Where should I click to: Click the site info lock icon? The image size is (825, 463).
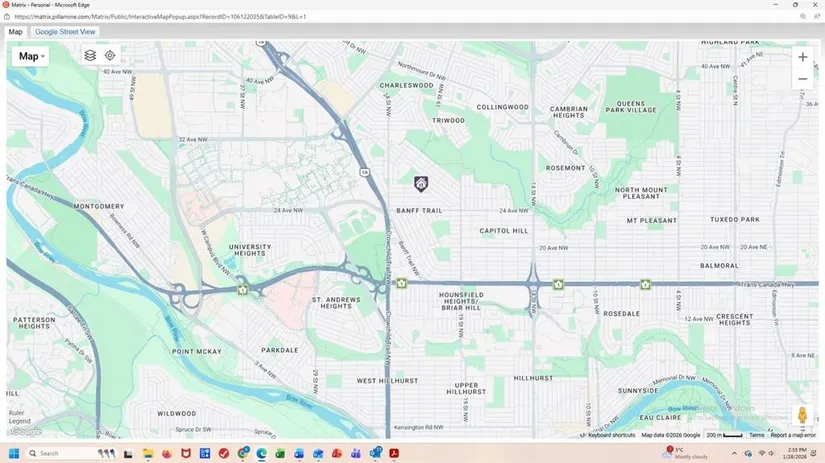[x=10, y=17]
